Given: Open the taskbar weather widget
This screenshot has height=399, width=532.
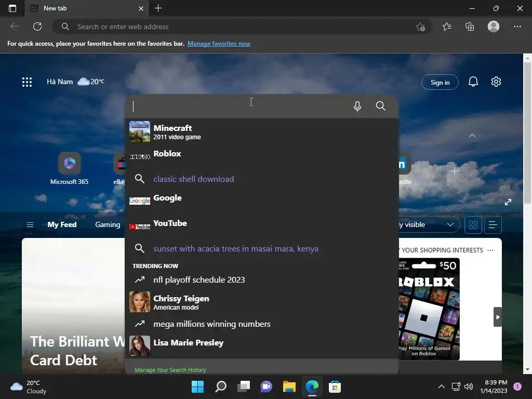Looking at the screenshot, I should click(x=28, y=387).
